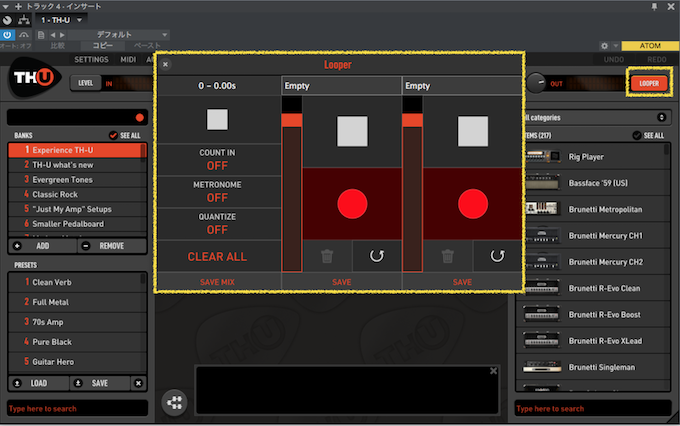Adjust the second loop track volume fader
680x426 pixels.
point(412,120)
